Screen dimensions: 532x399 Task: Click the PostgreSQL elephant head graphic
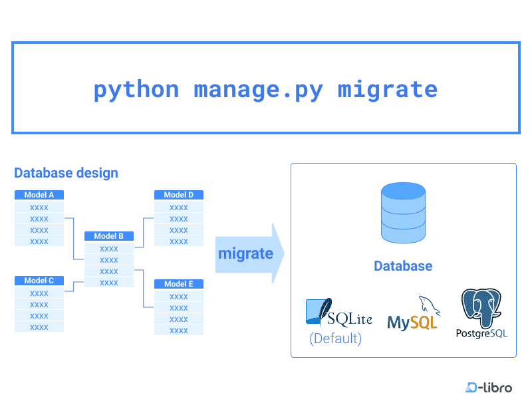[x=480, y=307]
